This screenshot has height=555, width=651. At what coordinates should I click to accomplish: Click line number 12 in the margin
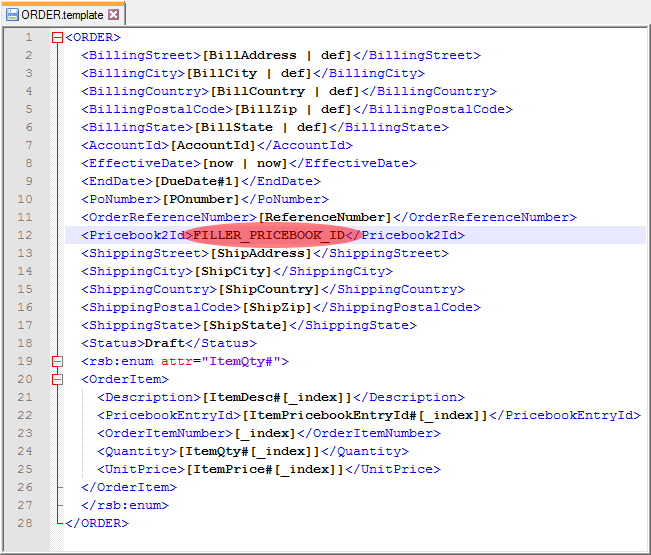(28, 236)
